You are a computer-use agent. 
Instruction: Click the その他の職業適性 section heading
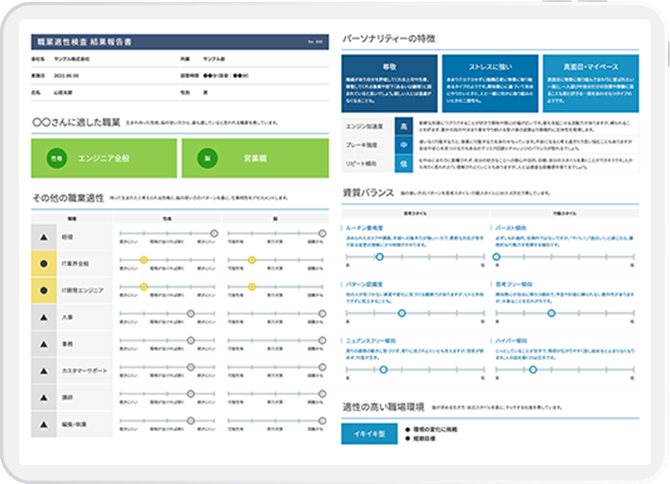click(68, 198)
